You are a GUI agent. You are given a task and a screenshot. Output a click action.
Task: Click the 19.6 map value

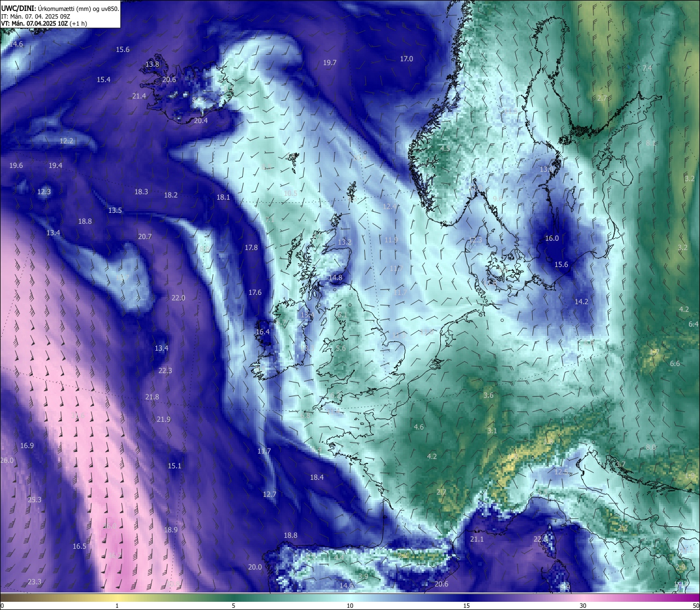point(16,166)
